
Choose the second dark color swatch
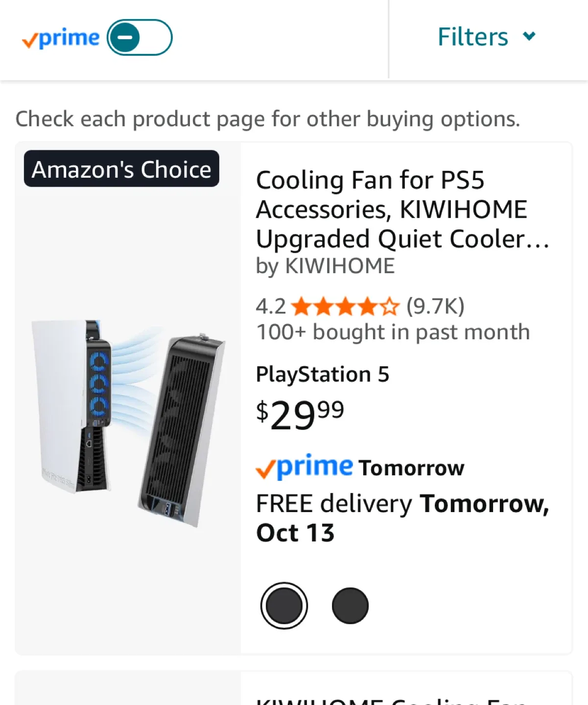pos(350,606)
